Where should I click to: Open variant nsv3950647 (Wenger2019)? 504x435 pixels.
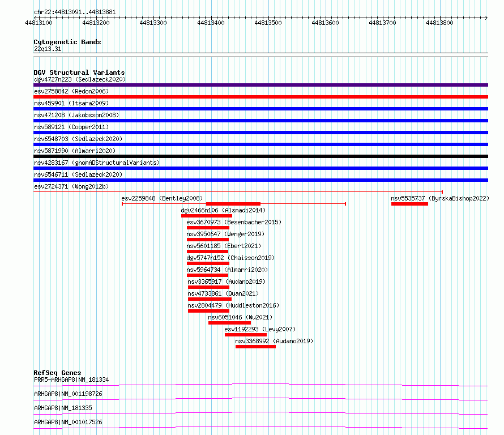click(225, 234)
